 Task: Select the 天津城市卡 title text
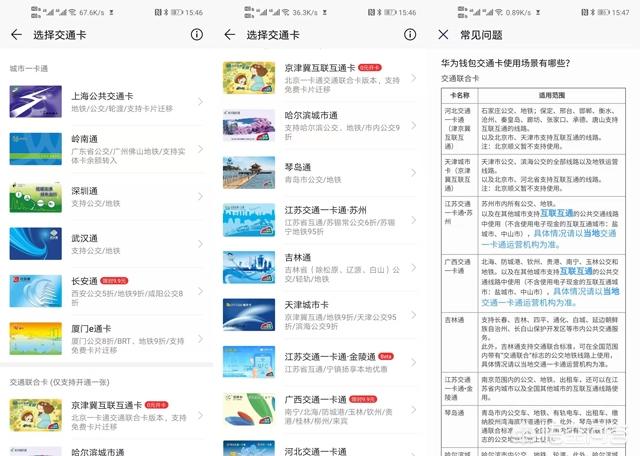[x=307, y=305]
